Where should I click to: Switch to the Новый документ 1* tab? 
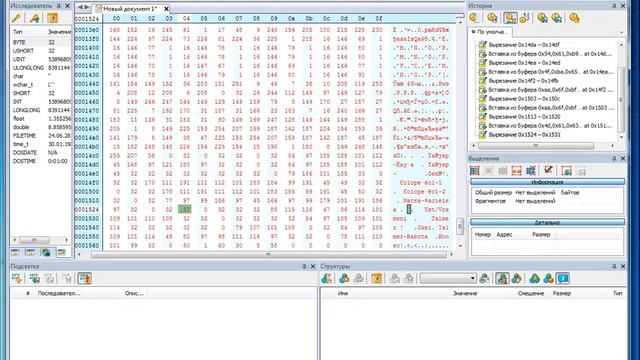(129, 9)
